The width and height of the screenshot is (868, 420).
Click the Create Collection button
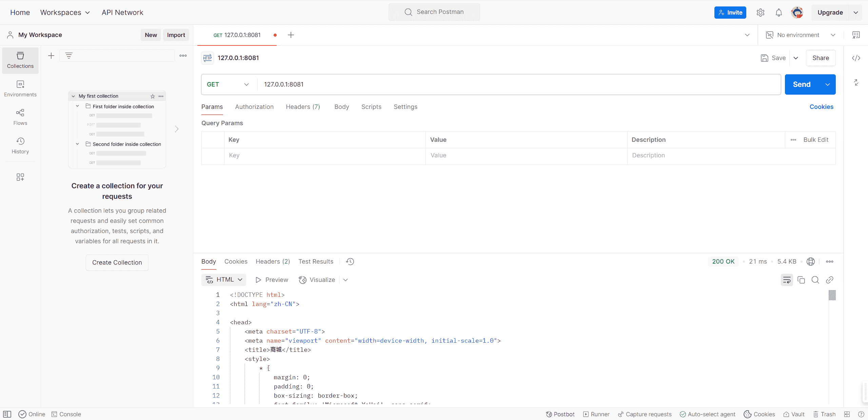pyautogui.click(x=117, y=263)
